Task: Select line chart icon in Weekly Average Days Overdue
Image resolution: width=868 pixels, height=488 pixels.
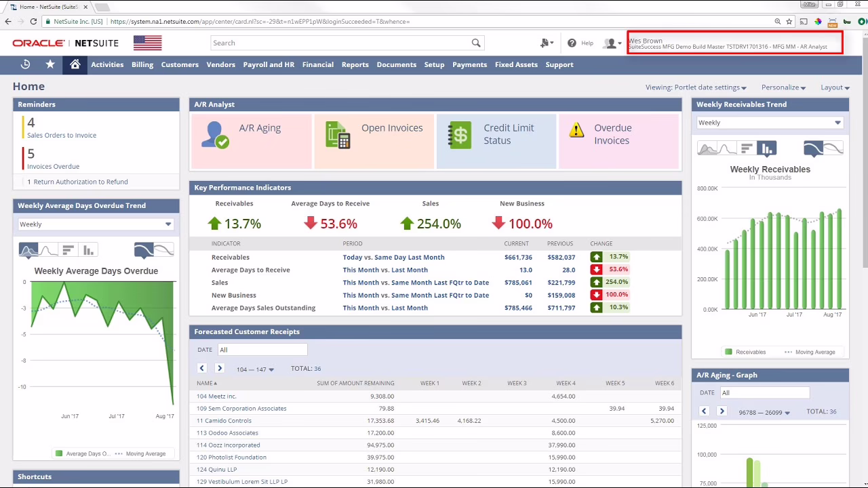Action: pyautogui.click(x=48, y=250)
